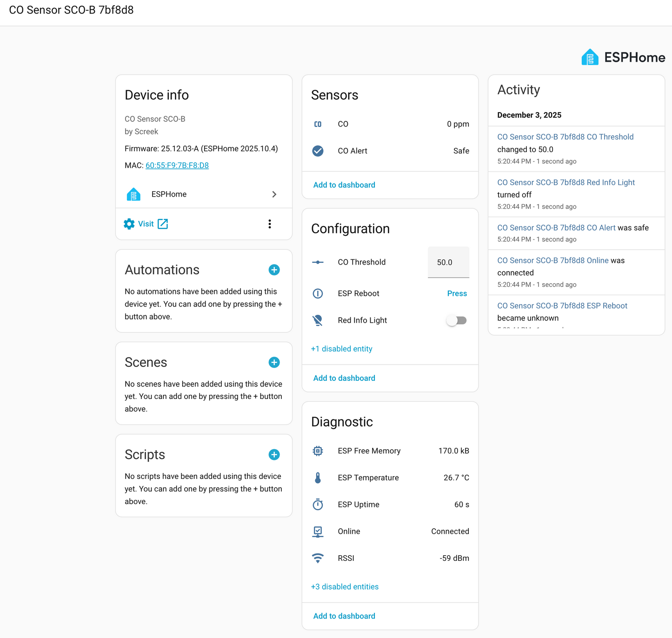
Task: Expand the ESPHome integration chevron
Action: (274, 194)
